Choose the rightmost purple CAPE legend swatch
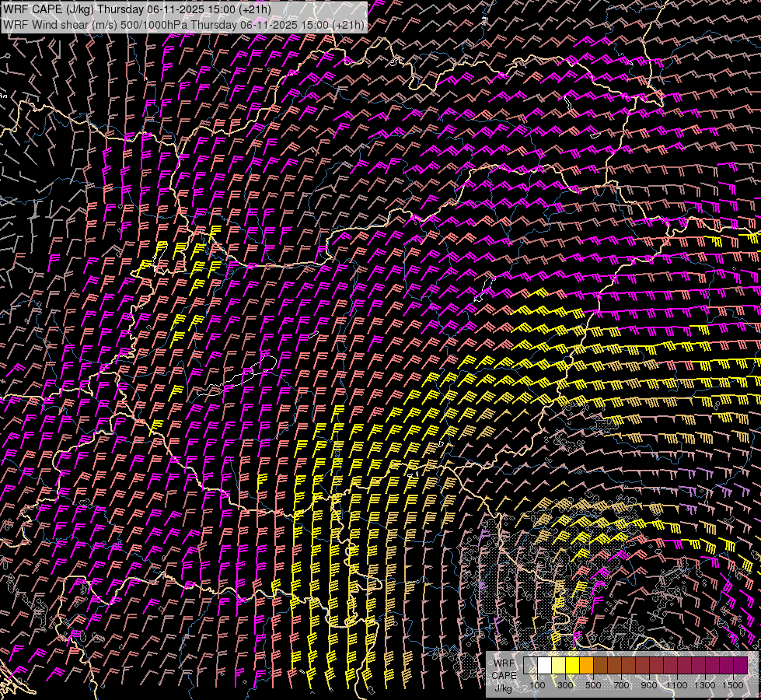Viewport: 761px width, 700px height. tap(740, 666)
